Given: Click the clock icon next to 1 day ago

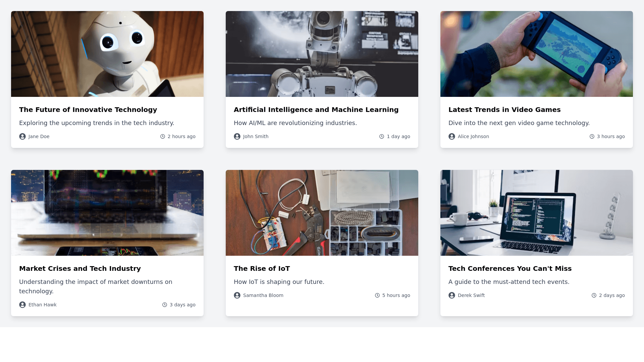Looking at the screenshot, I should (x=382, y=136).
